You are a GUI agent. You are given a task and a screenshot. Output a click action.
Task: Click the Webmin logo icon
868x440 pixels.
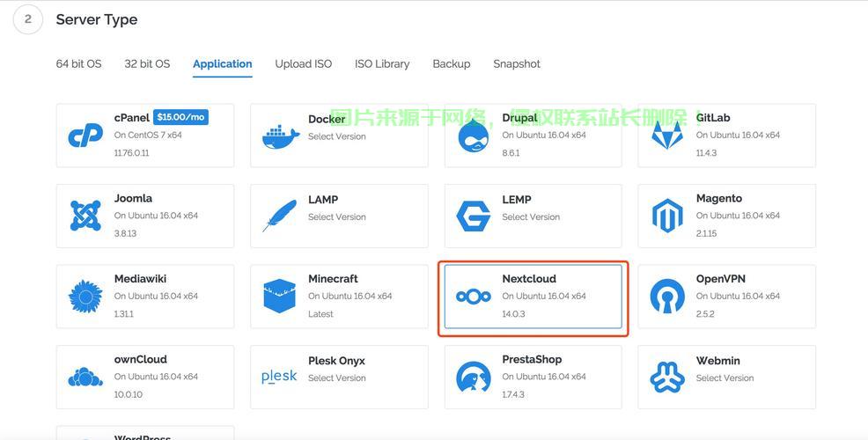point(667,377)
